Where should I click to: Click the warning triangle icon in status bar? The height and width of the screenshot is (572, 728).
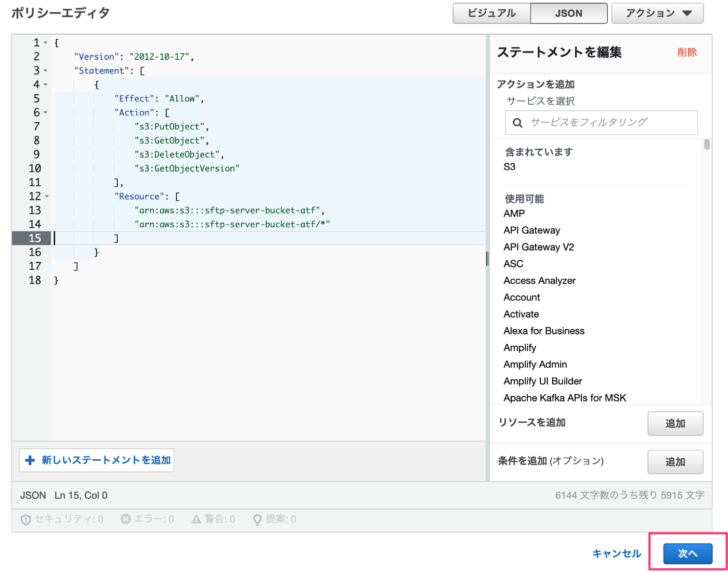[x=196, y=519]
